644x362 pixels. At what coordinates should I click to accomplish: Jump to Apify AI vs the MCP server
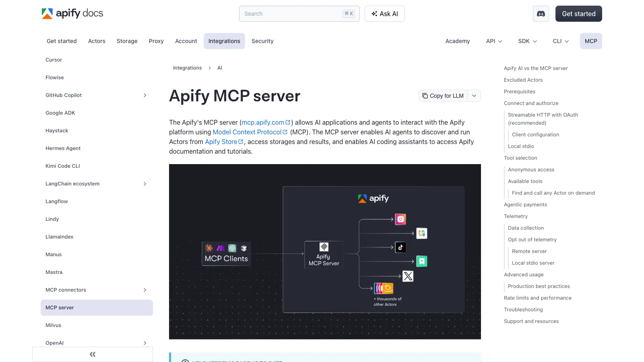point(536,68)
